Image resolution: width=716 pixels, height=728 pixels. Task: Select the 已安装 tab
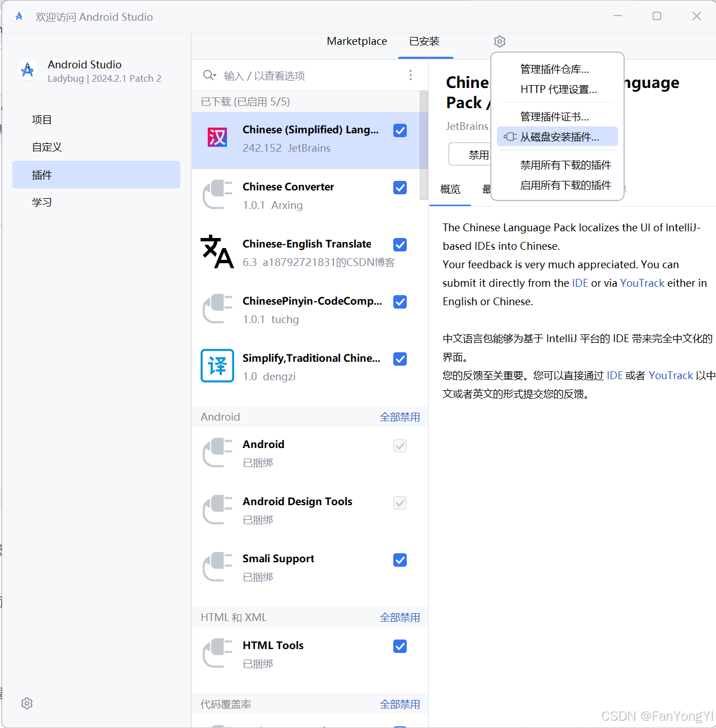pos(424,41)
